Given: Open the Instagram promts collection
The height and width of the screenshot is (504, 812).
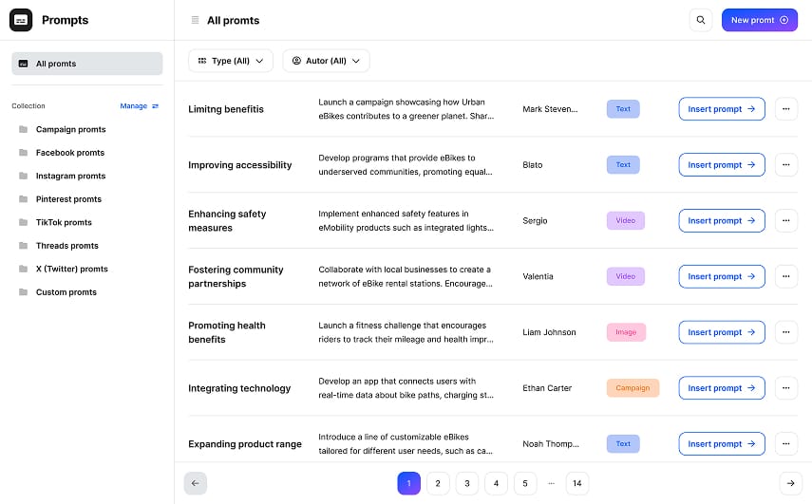Looking at the screenshot, I should tap(70, 176).
